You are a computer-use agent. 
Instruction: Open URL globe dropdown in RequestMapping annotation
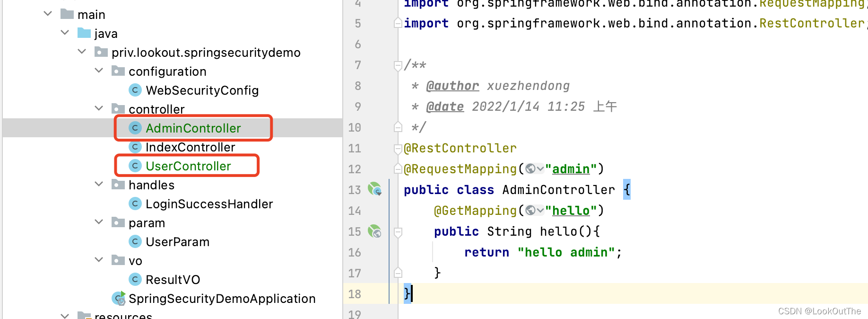click(x=535, y=169)
